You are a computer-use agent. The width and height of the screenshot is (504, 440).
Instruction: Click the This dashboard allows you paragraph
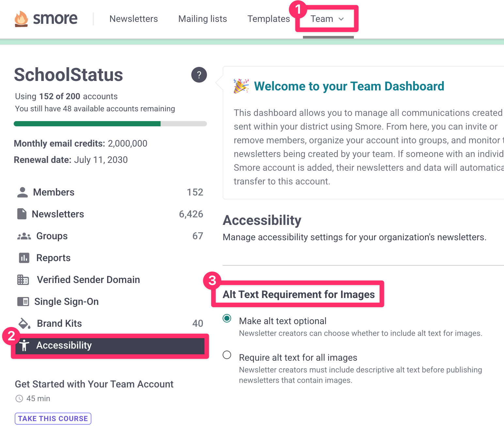coord(369,147)
